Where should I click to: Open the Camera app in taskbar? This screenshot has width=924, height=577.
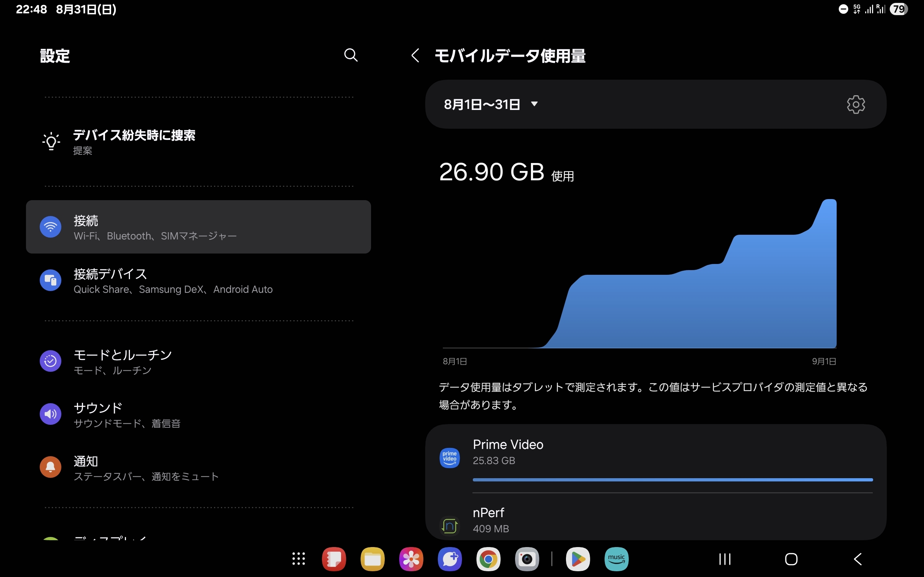pyautogui.click(x=527, y=559)
